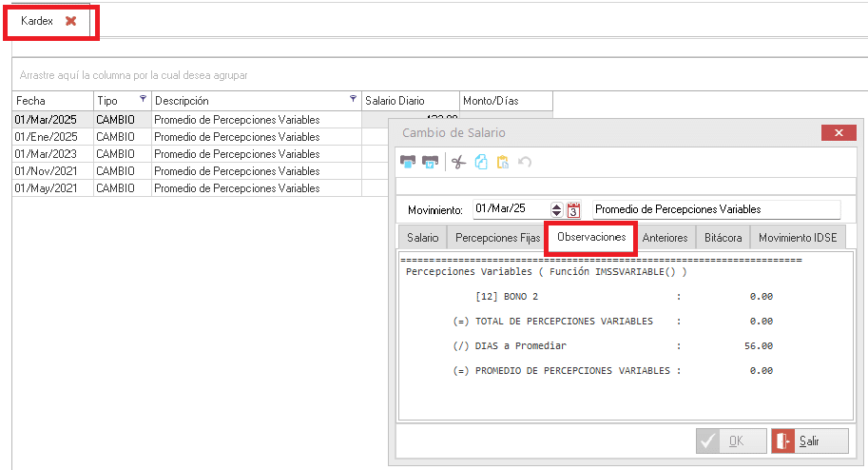Open the Descripción column filter
Viewport: 868px width, 470px height.
pos(354,99)
